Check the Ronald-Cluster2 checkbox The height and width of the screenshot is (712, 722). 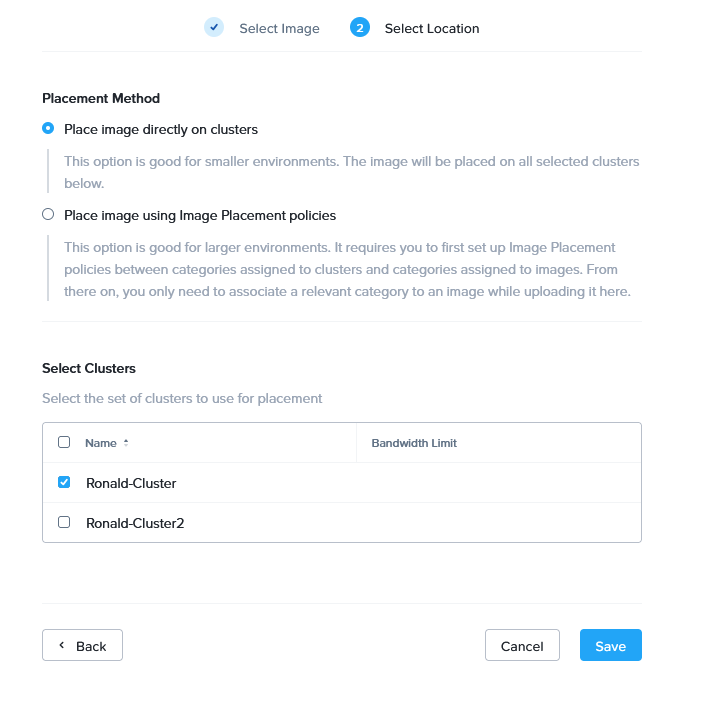click(x=64, y=522)
